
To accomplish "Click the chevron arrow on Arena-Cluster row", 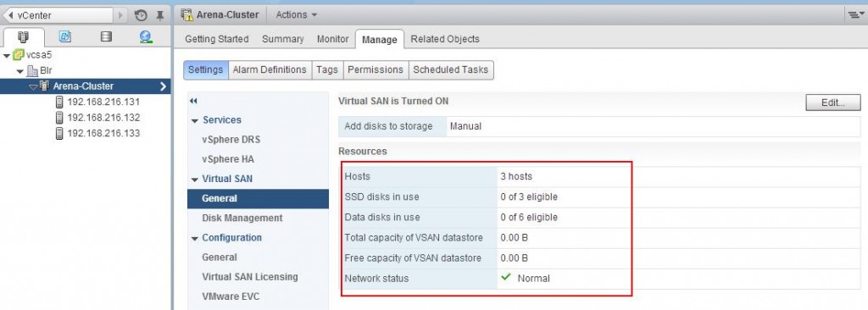I will coord(163,86).
